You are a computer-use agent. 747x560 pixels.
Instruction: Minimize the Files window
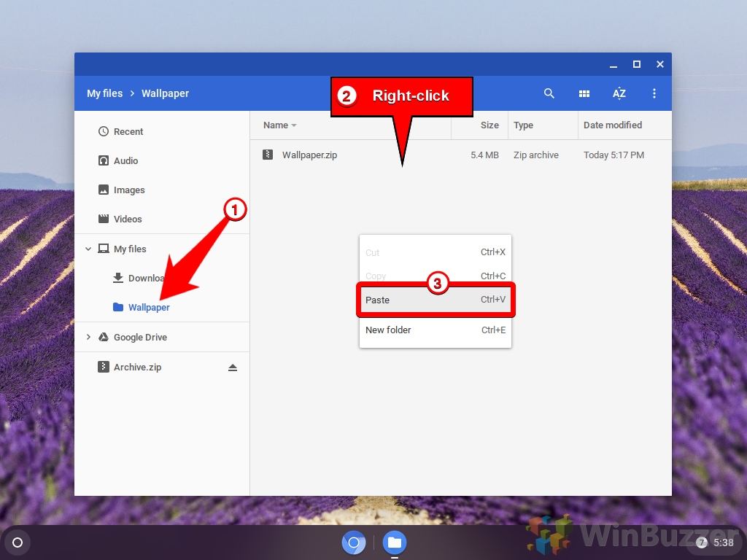point(613,64)
